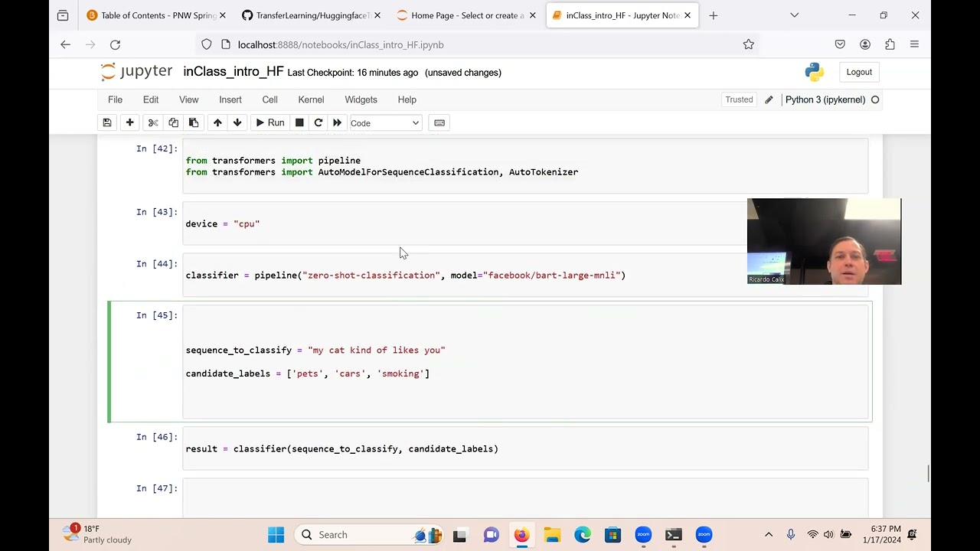Open the Kernel menu
Image resolution: width=980 pixels, height=551 pixels.
point(311,99)
